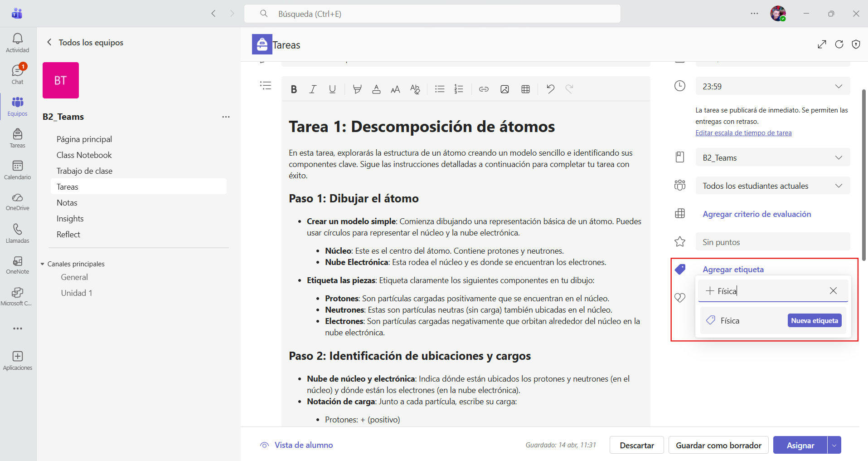Open the font size tool
This screenshot has height=461, width=868.
395,89
